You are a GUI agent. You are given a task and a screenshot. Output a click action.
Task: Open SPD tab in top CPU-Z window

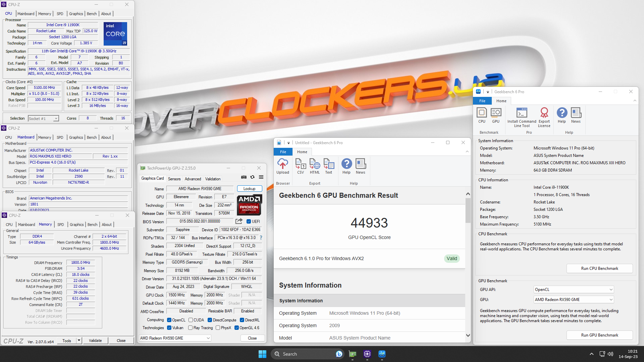point(60,14)
